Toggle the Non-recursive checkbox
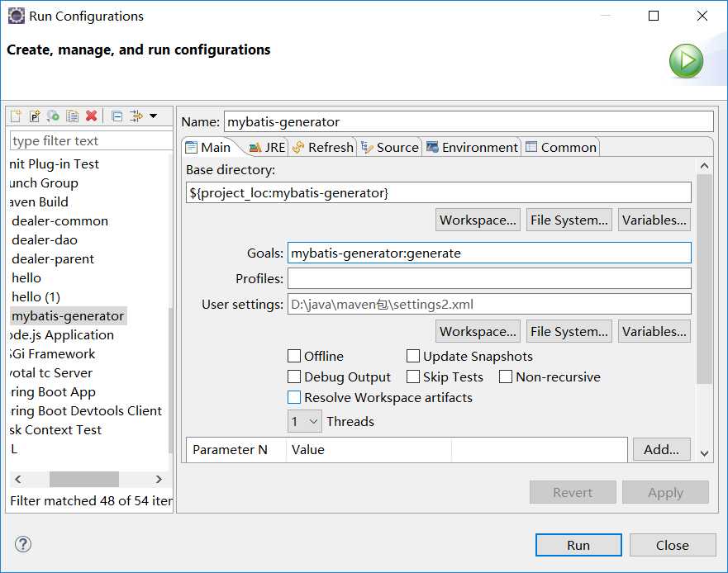728x573 pixels. [x=506, y=376]
